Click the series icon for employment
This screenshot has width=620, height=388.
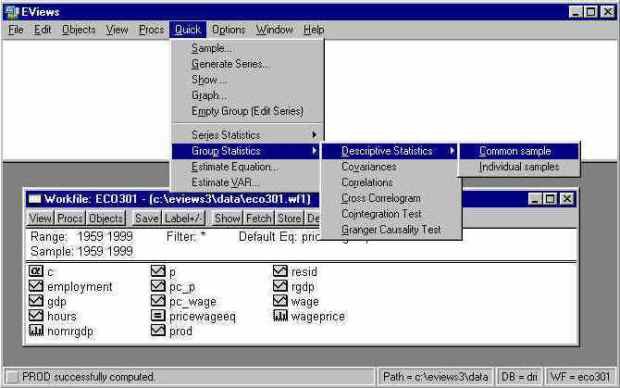pos(36,286)
